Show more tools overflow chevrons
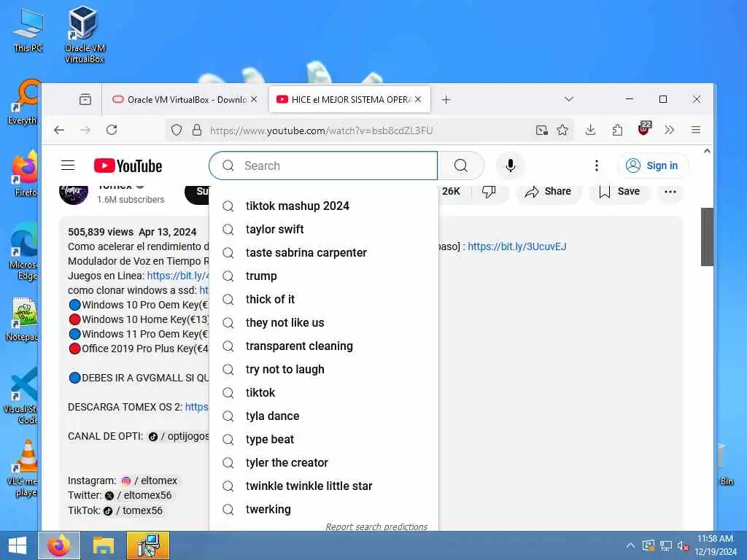Image resolution: width=747 pixels, height=560 pixels. point(670,130)
